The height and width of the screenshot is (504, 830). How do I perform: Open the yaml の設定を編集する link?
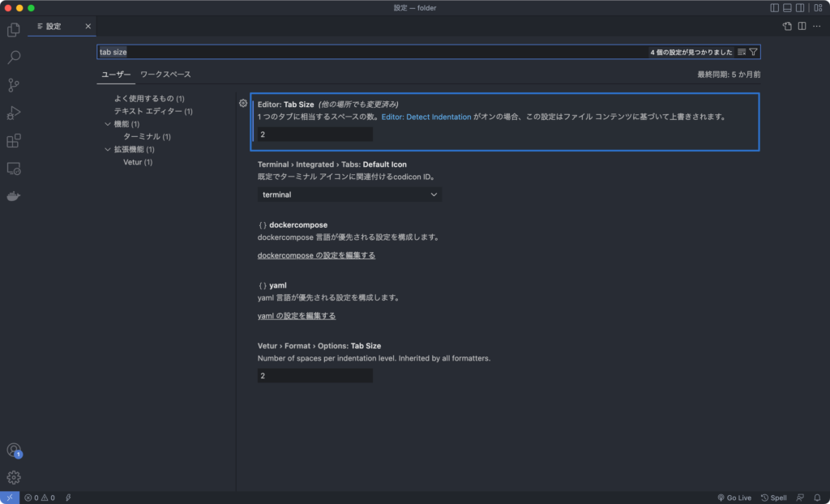click(295, 315)
